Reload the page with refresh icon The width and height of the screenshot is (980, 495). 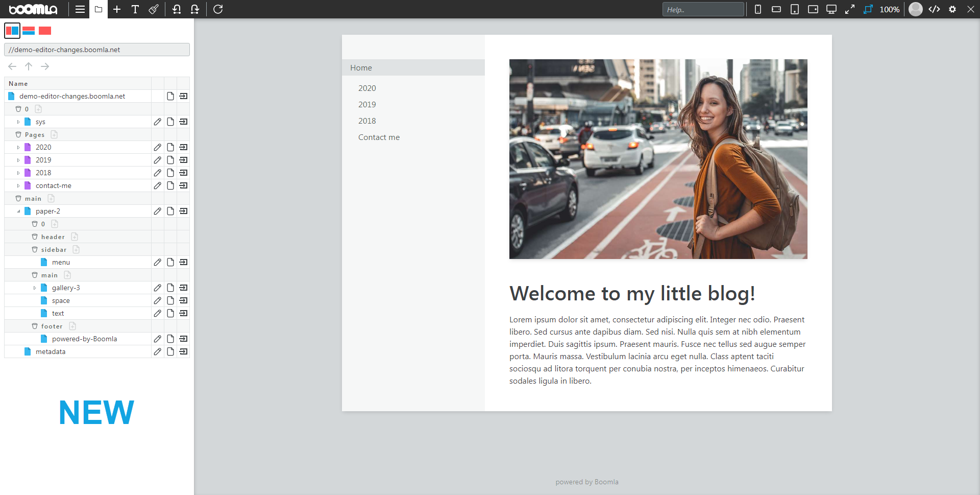click(218, 9)
